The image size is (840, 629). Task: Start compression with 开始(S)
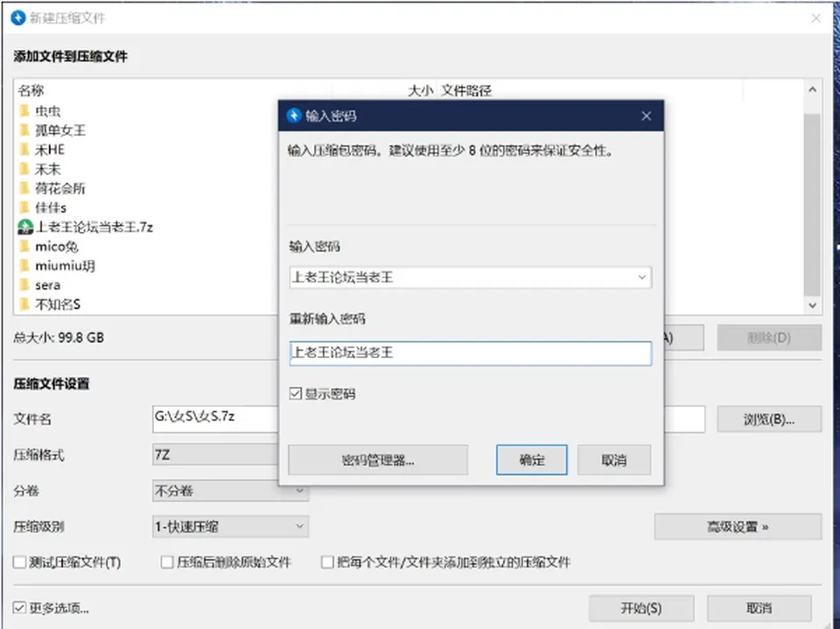point(641,608)
